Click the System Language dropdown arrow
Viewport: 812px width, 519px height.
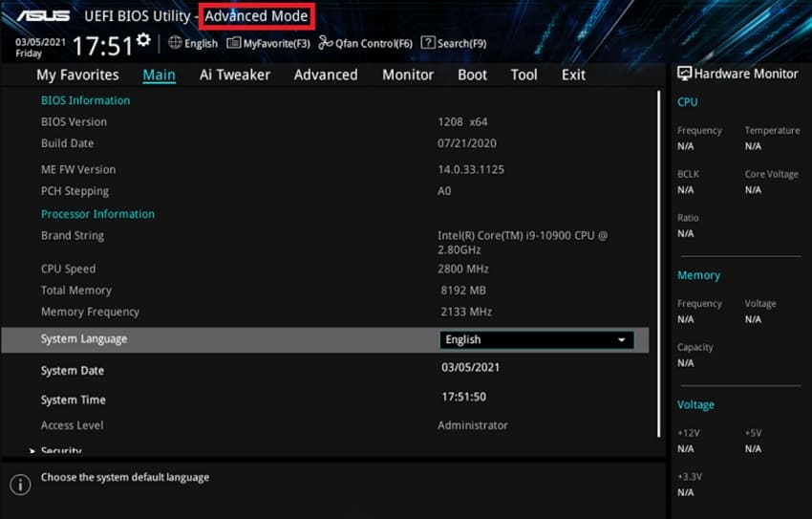(622, 339)
